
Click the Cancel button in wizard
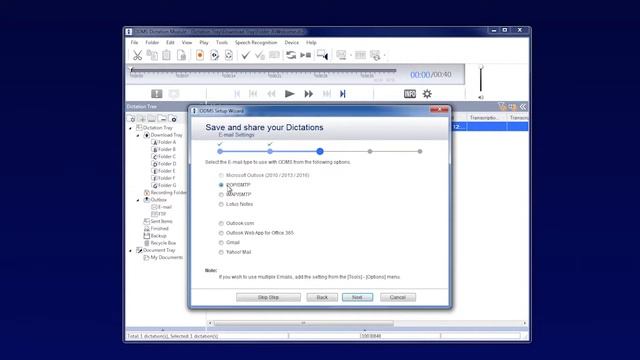pos(398,298)
